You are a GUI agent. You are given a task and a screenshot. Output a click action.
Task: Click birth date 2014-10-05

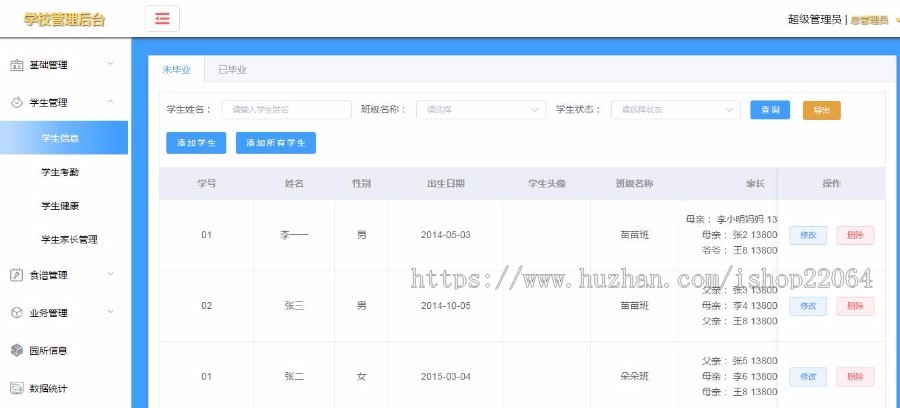(445, 306)
